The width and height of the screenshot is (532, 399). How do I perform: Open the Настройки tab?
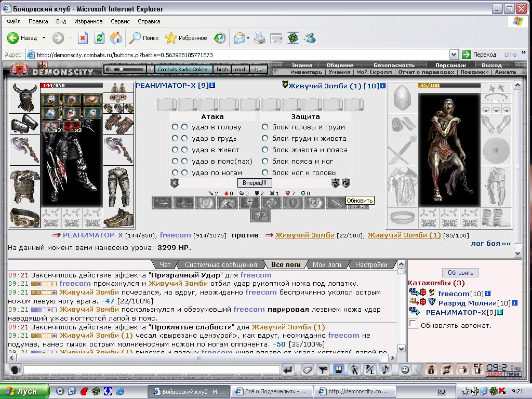click(x=371, y=264)
